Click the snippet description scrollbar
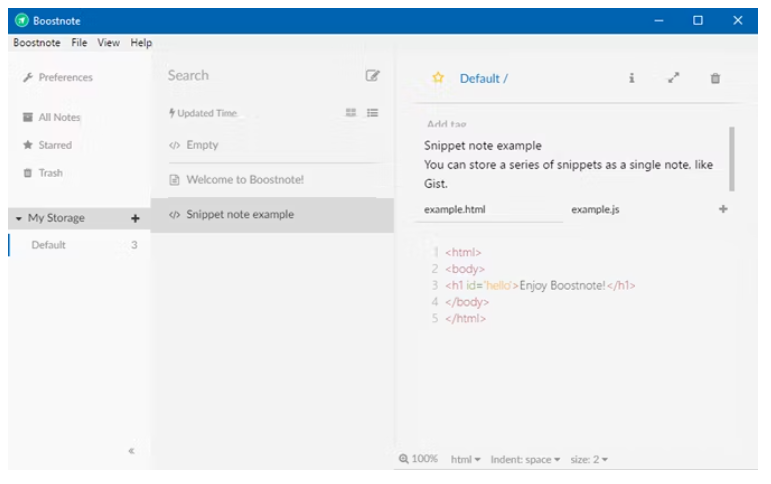This screenshot has height=484, width=771. (732, 159)
